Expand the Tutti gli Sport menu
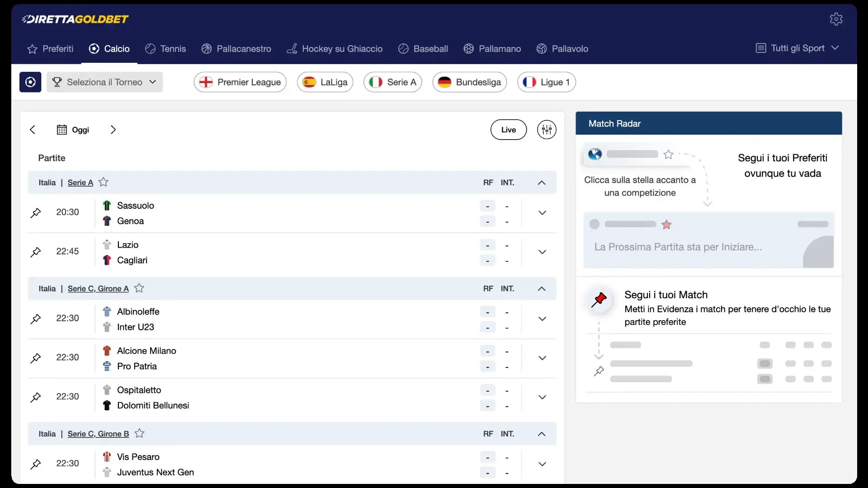 pos(797,48)
